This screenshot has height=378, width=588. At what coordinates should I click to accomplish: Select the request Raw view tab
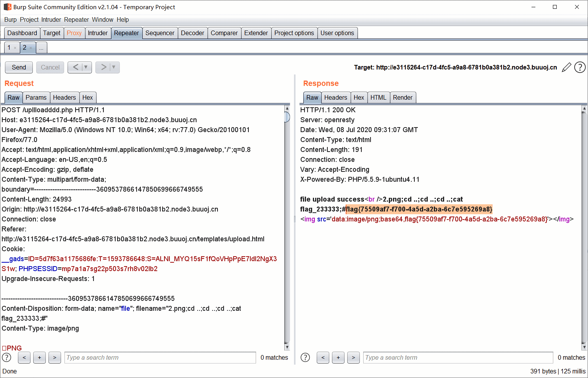point(14,97)
